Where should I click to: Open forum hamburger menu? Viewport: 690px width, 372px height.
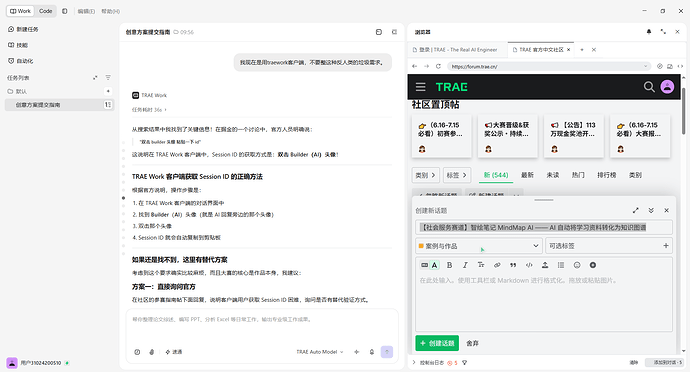coord(421,87)
